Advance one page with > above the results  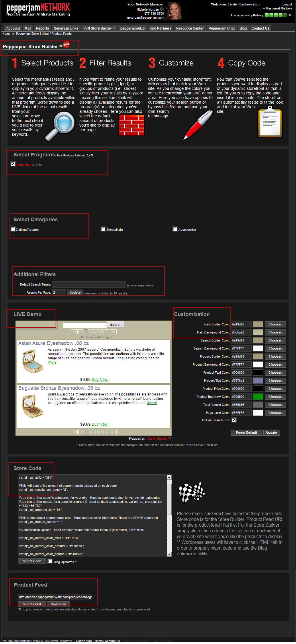point(107,332)
